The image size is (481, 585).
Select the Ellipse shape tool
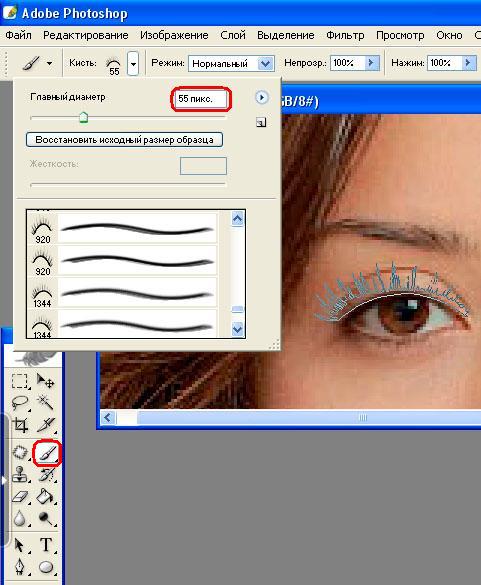tap(46, 567)
